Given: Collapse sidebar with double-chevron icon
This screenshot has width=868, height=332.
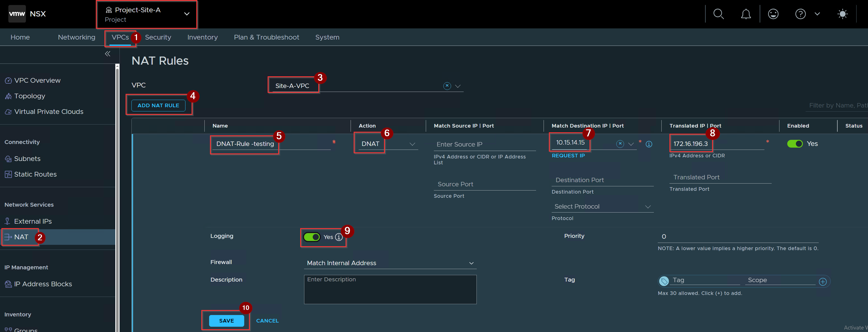Looking at the screenshot, I should 107,53.
